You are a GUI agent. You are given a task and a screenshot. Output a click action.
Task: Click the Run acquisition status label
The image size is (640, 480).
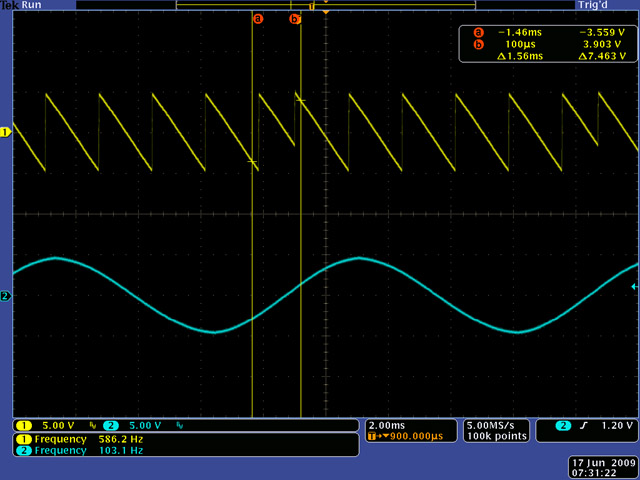pyautogui.click(x=30, y=5)
